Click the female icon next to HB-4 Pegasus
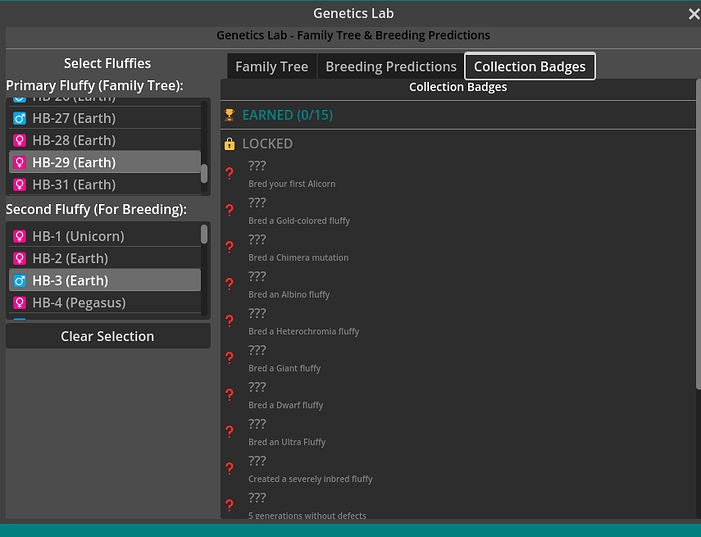Screen dimensions: 701x537 pyautogui.click(x=19, y=302)
